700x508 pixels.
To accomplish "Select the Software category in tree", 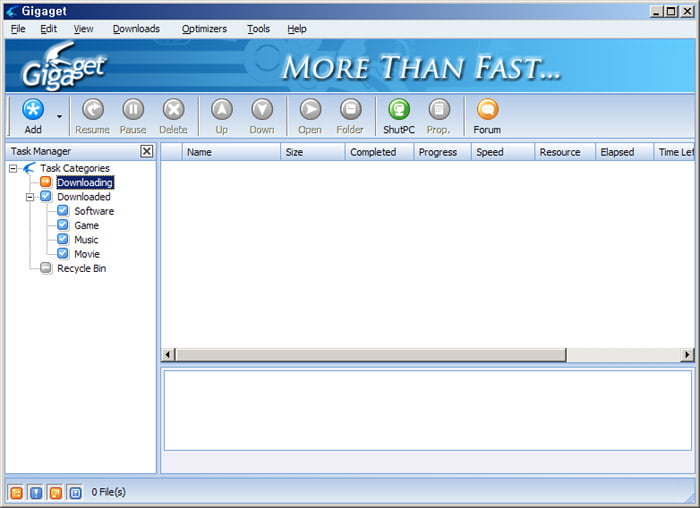I will coord(93,211).
